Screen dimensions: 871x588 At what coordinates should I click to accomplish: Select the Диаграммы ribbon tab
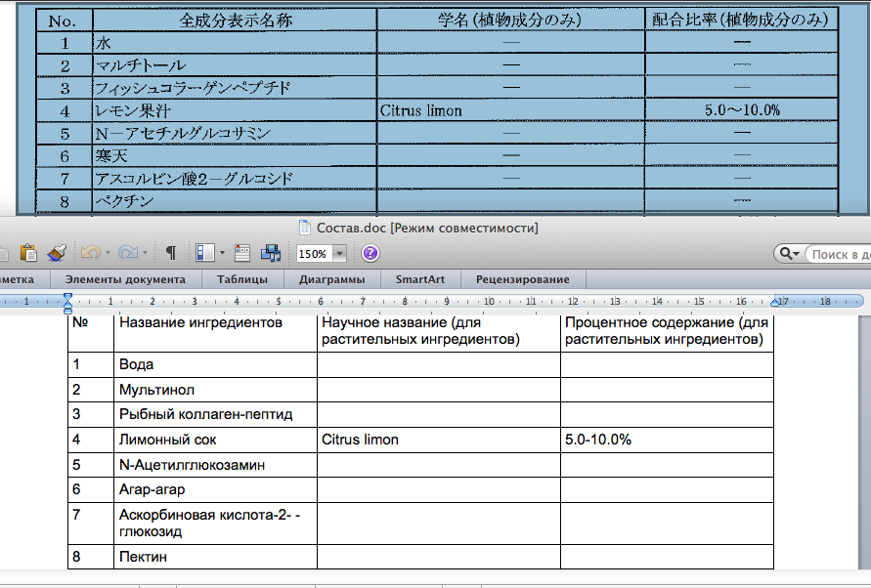click(332, 279)
